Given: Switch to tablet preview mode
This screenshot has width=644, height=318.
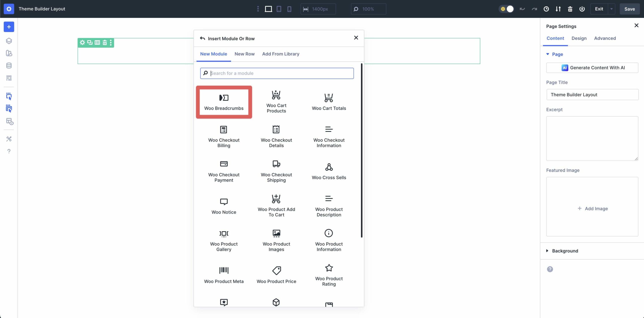Looking at the screenshot, I should 279,9.
